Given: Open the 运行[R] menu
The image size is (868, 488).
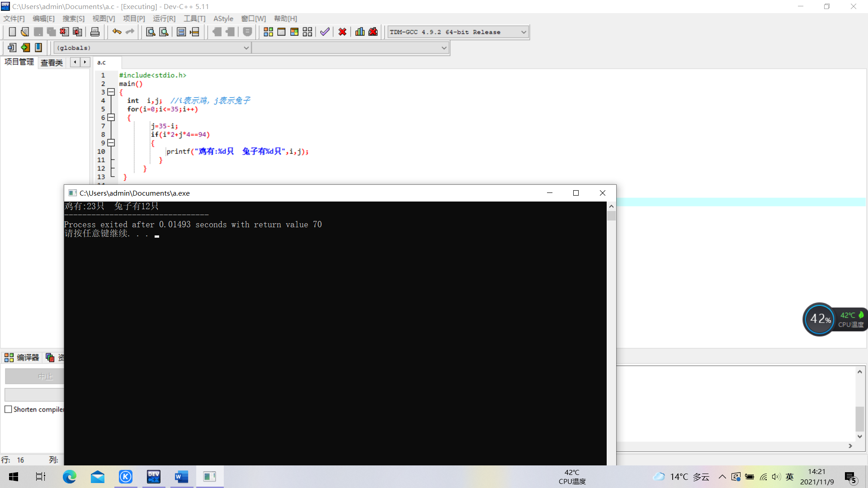Looking at the screenshot, I should click(164, 19).
